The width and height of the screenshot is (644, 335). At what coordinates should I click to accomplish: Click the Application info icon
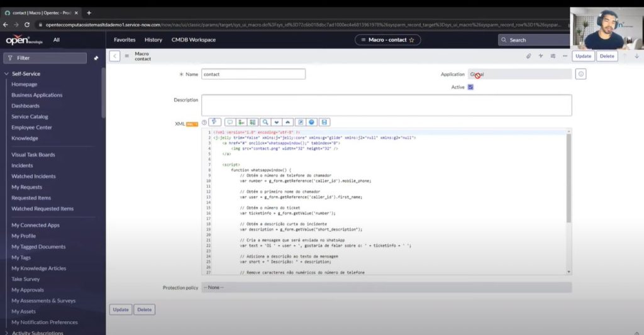click(x=580, y=74)
